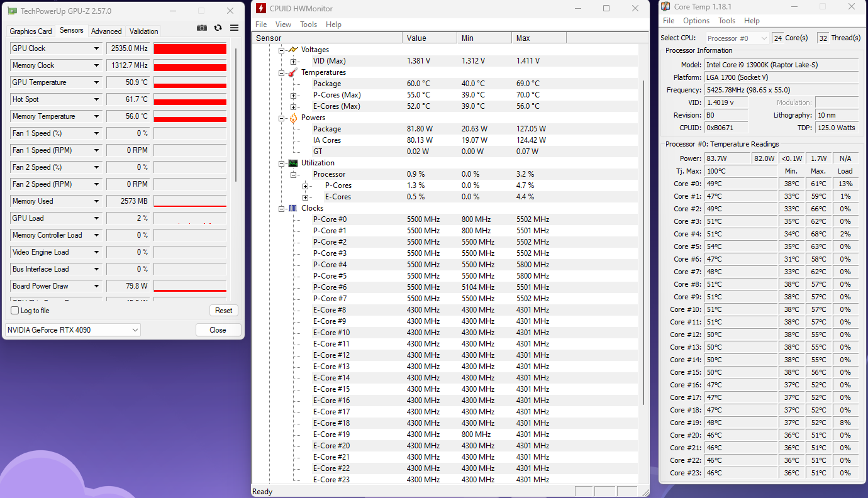Click the HWMonitor vertical scrollbar
Viewport: 868px width, 498px height.
coord(644,242)
